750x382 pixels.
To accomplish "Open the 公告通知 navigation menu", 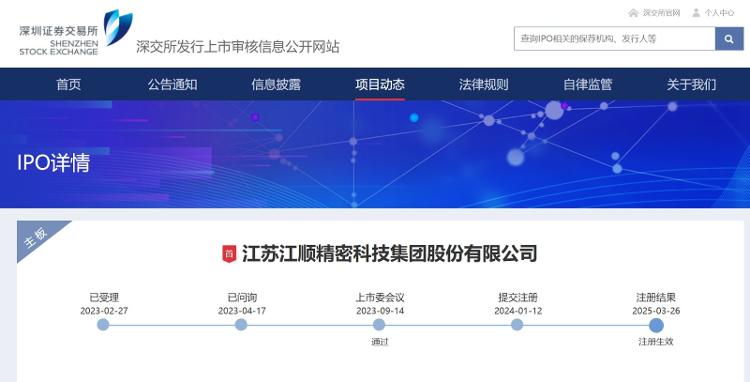I will point(172,85).
